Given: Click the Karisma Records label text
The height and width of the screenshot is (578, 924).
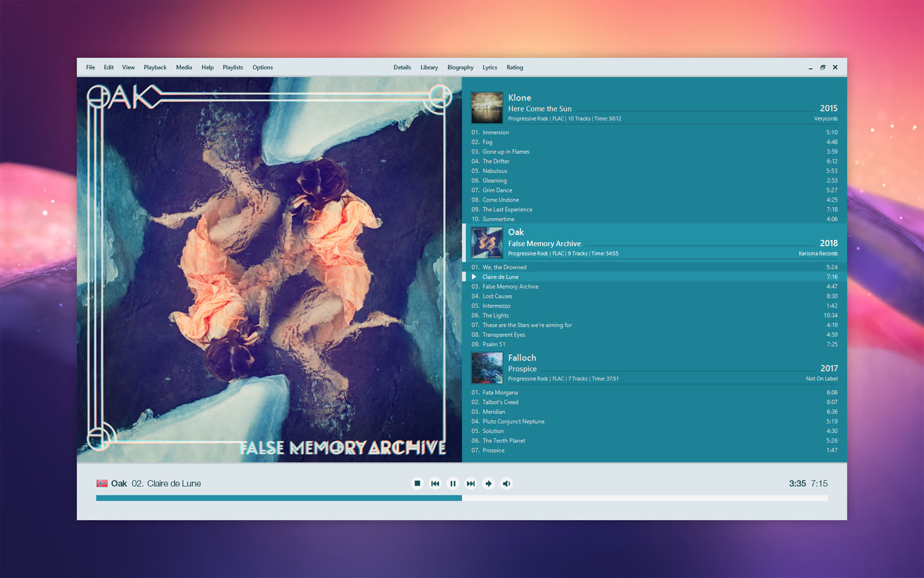Looking at the screenshot, I should point(818,254).
